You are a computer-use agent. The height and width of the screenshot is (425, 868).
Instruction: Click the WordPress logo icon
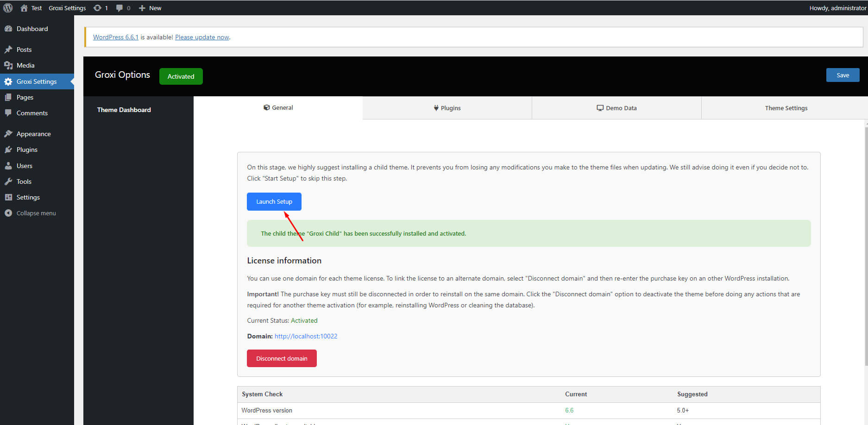[8, 8]
